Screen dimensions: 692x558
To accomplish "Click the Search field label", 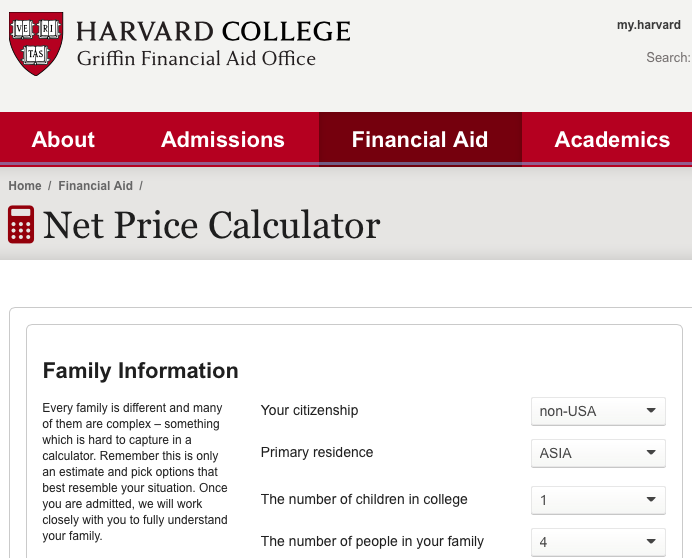I will coord(668,57).
